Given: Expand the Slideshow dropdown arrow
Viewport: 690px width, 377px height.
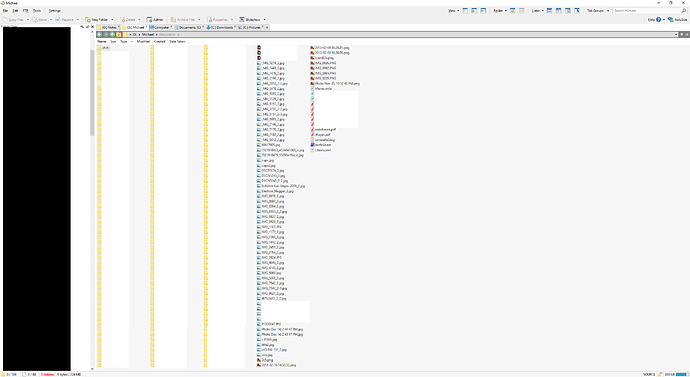Looking at the screenshot, I should pos(264,20).
